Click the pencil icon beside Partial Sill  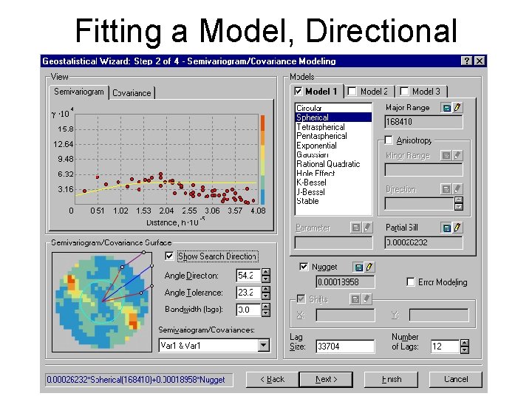click(x=457, y=228)
